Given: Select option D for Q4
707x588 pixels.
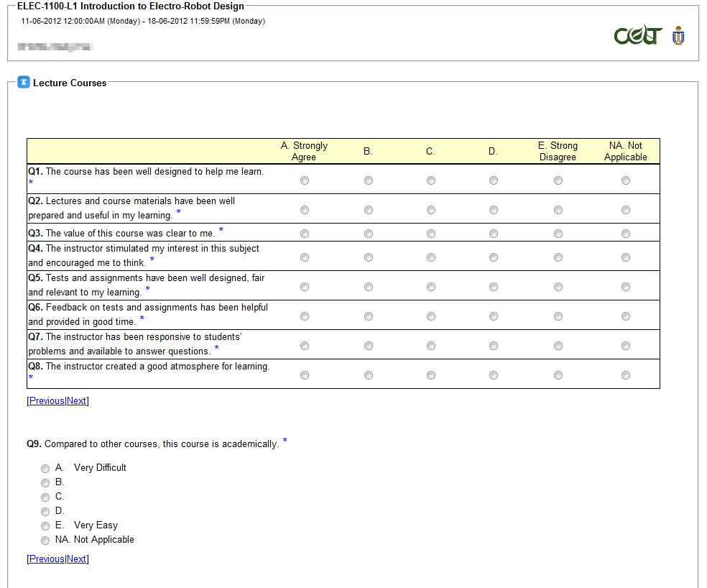Looking at the screenshot, I should 494,257.
